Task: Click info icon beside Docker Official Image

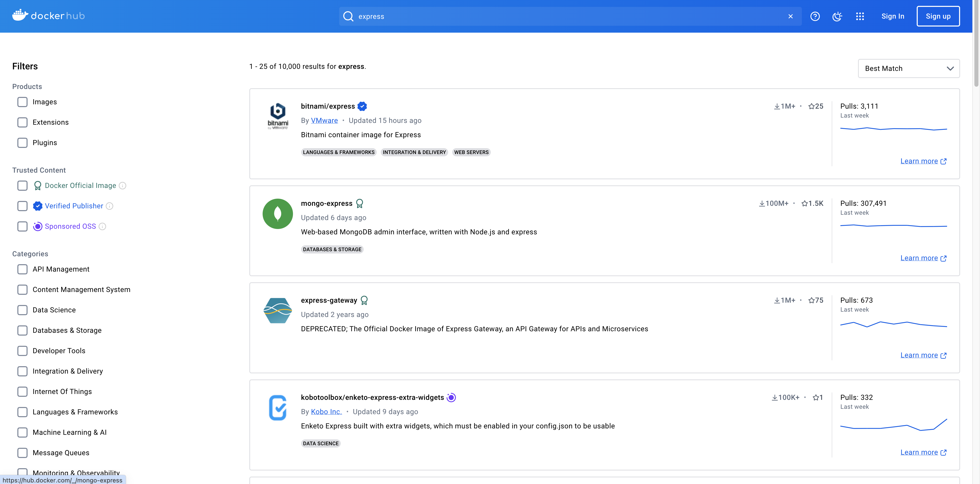Action: pyautogui.click(x=122, y=186)
